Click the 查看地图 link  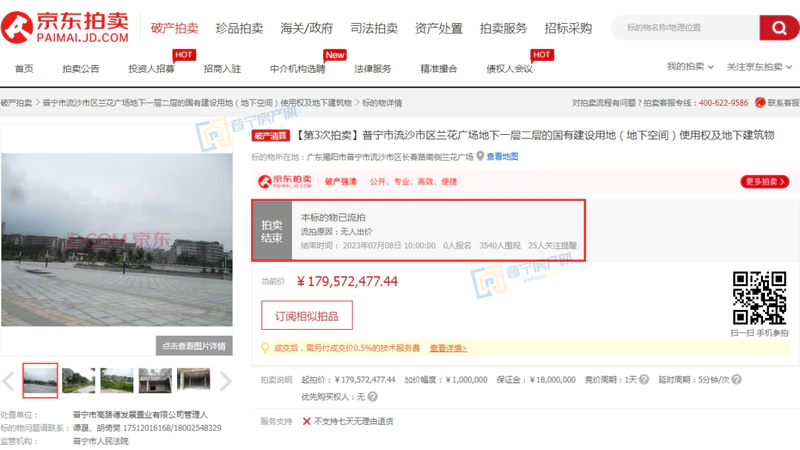[x=502, y=156]
